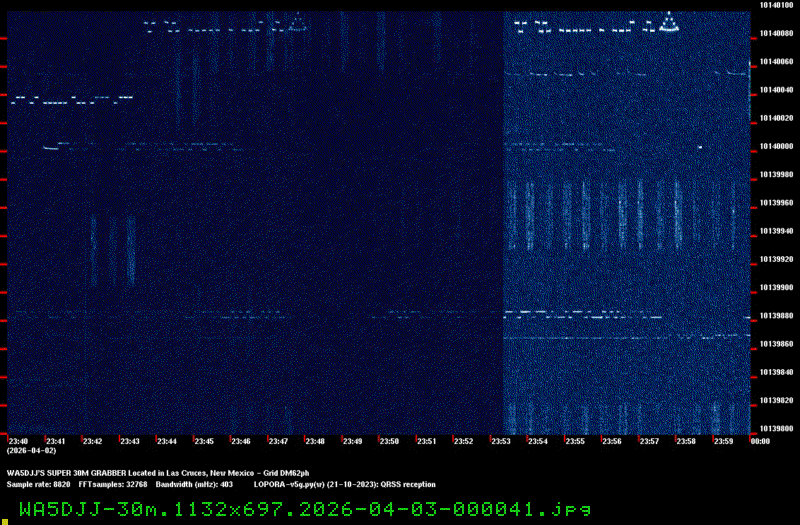Click the 10140080 frequency label
This screenshot has width=800, height=525.
point(776,34)
